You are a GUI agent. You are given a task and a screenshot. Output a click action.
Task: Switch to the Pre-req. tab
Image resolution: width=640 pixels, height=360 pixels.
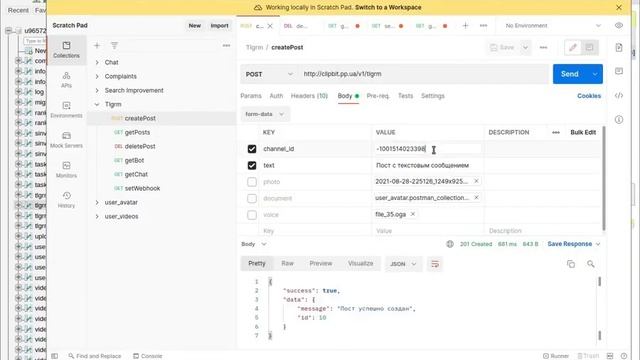tap(378, 96)
